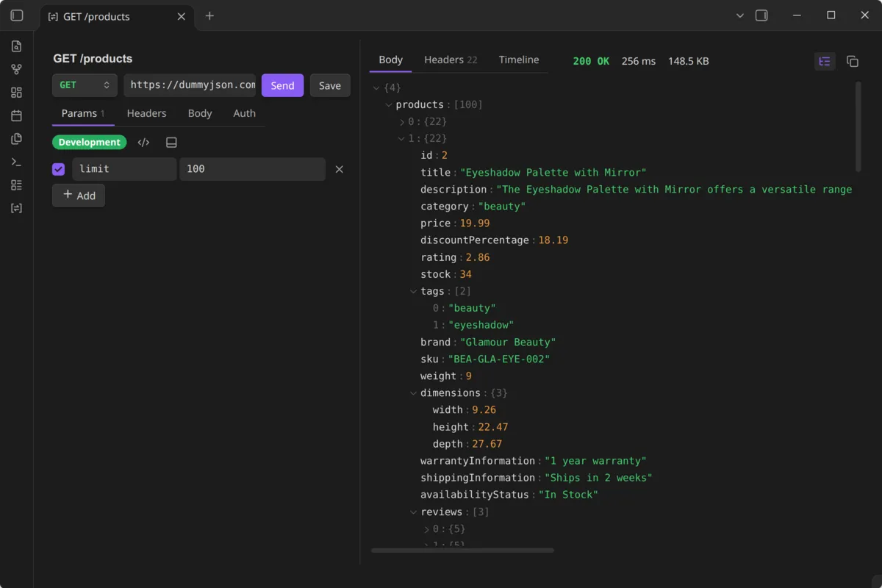This screenshot has width=882, height=588.
Task: Open the grid dashboard sidebar icon
Action: (16, 93)
